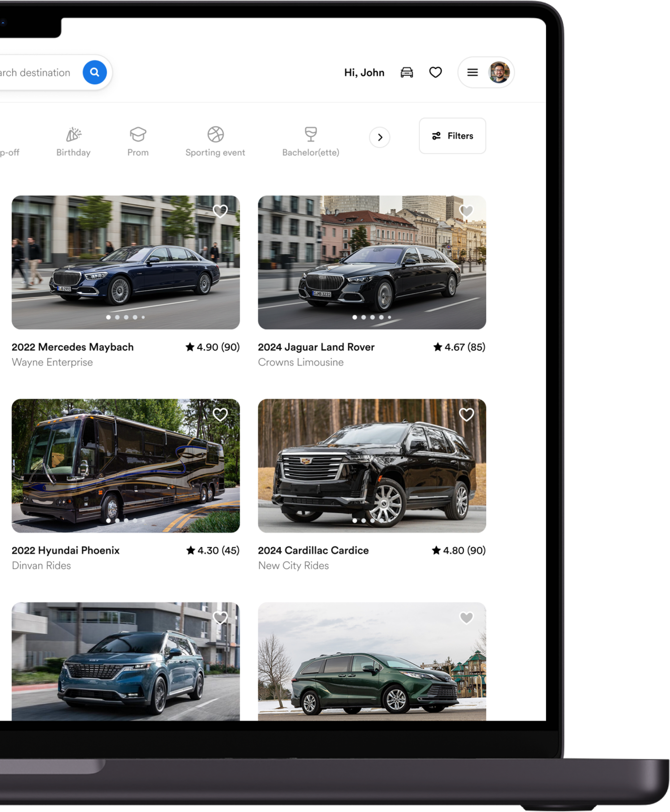Favorite the 2024 Jaguar Land Rover listing
Screen dimensions: 670x812
pyautogui.click(x=466, y=211)
